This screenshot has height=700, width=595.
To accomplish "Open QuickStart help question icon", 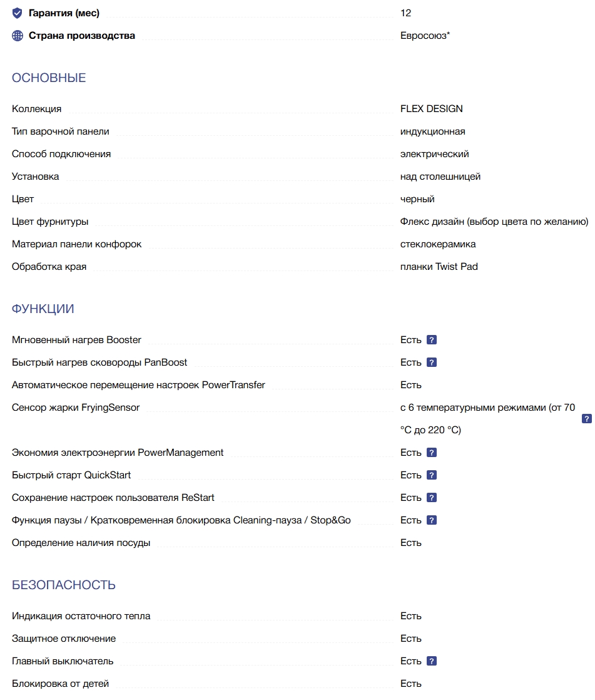I will coord(431,475).
